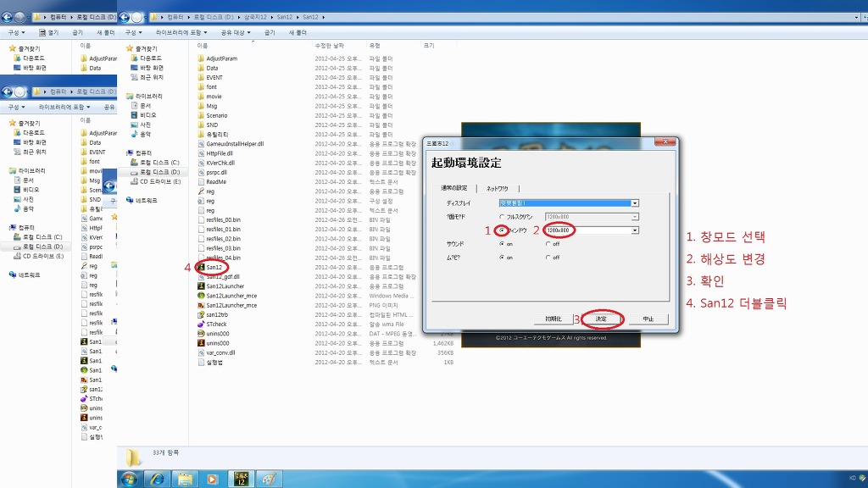Viewport: 868px width, 488px height.
Task: Select the 유틸리티 folder in main window
Action: coord(217,134)
